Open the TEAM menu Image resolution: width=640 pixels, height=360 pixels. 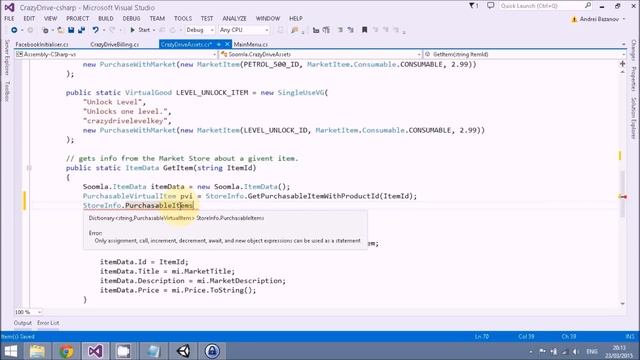pyautogui.click(x=157, y=19)
